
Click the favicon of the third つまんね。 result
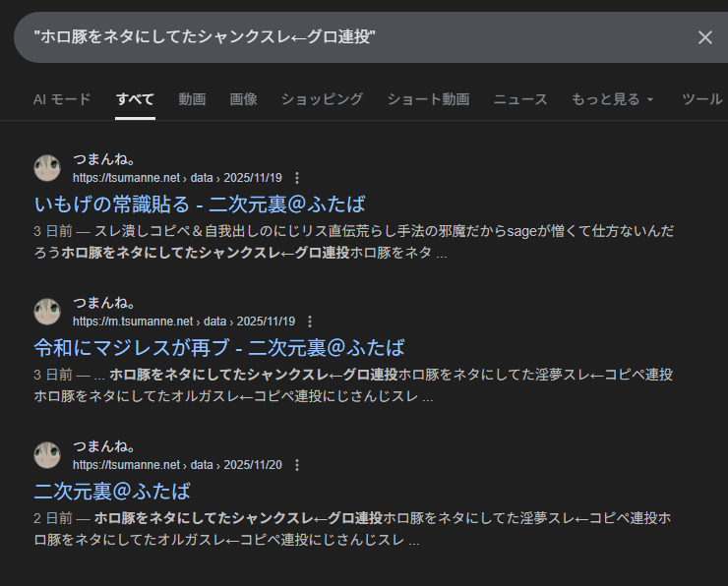(47, 455)
